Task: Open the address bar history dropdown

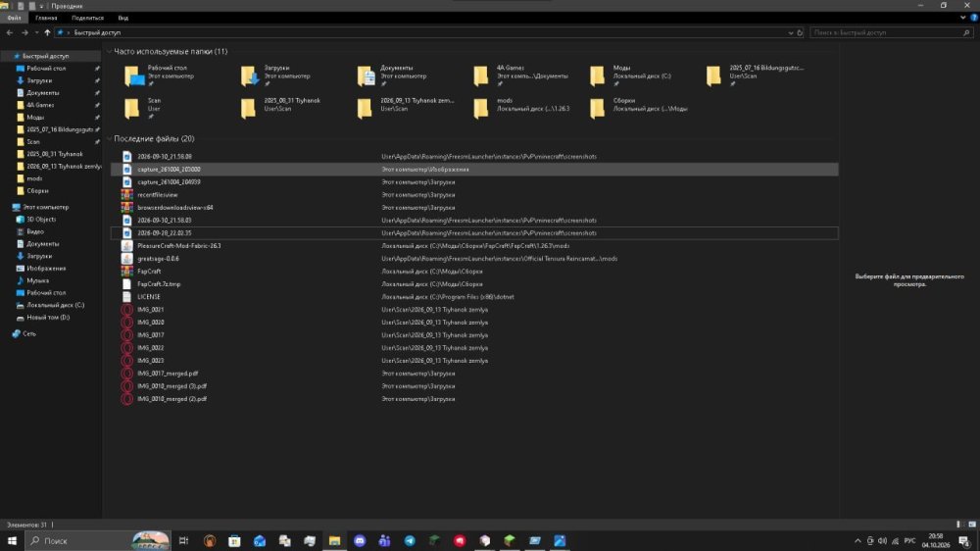Action: coord(791,32)
